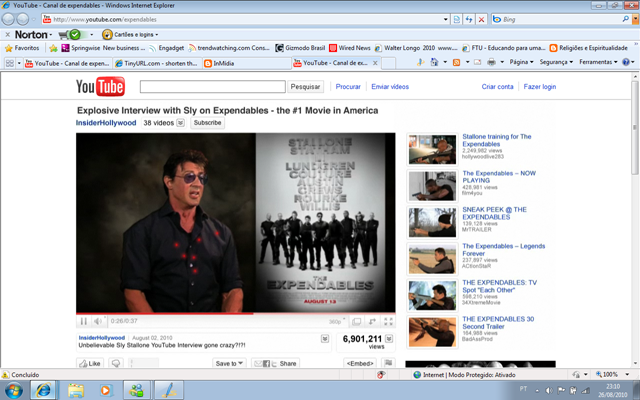Viewport: 640px width, 400px height.
Task: Get embed code with Embed button
Action: (359, 363)
